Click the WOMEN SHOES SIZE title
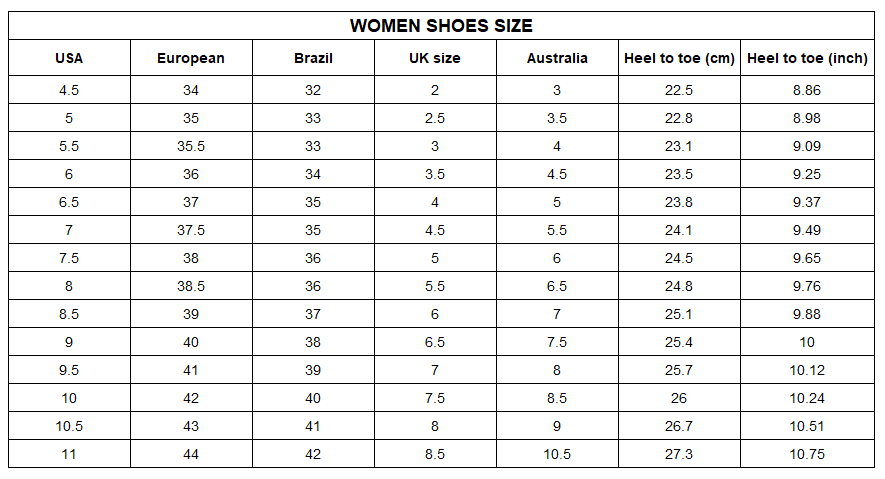Viewport: 885px width, 479px height. [x=441, y=26]
